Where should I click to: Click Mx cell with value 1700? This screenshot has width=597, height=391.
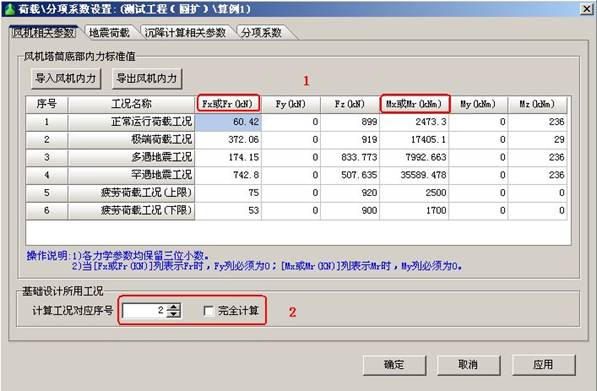click(414, 210)
